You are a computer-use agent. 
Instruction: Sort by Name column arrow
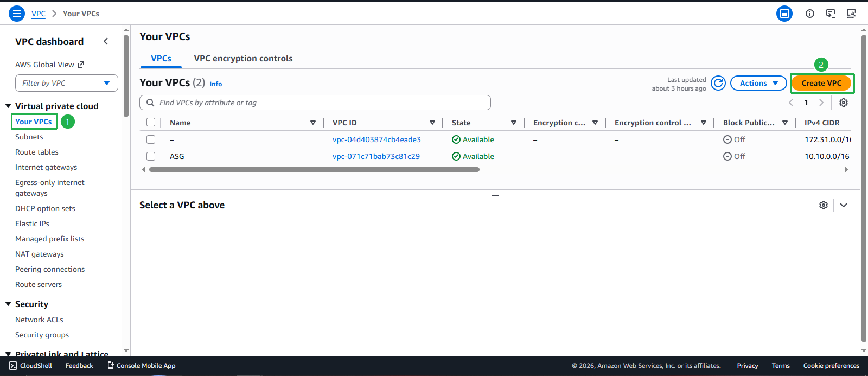tap(313, 123)
